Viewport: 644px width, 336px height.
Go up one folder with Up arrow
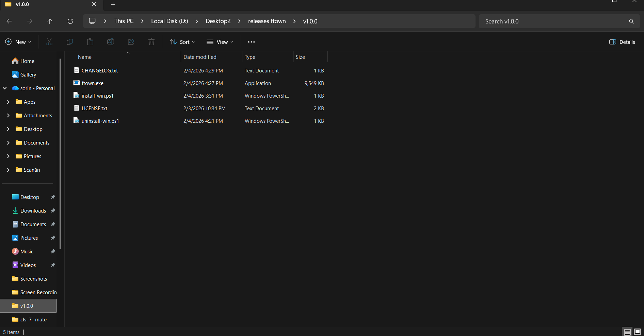click(50, 21)
